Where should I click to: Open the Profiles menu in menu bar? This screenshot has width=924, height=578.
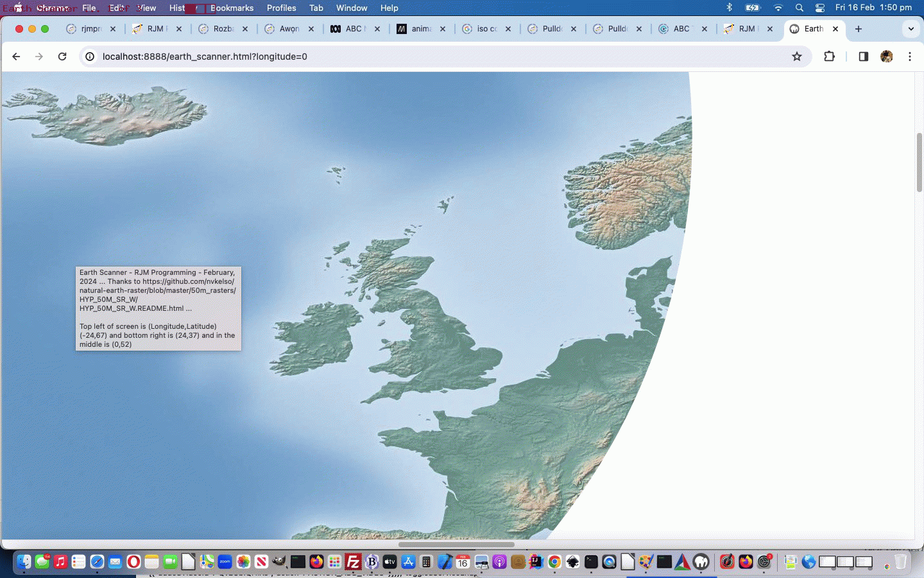tap(281, 8)
